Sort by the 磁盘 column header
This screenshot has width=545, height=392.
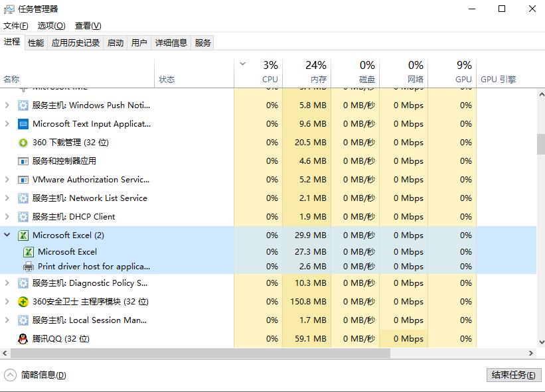tap(355, 73)
